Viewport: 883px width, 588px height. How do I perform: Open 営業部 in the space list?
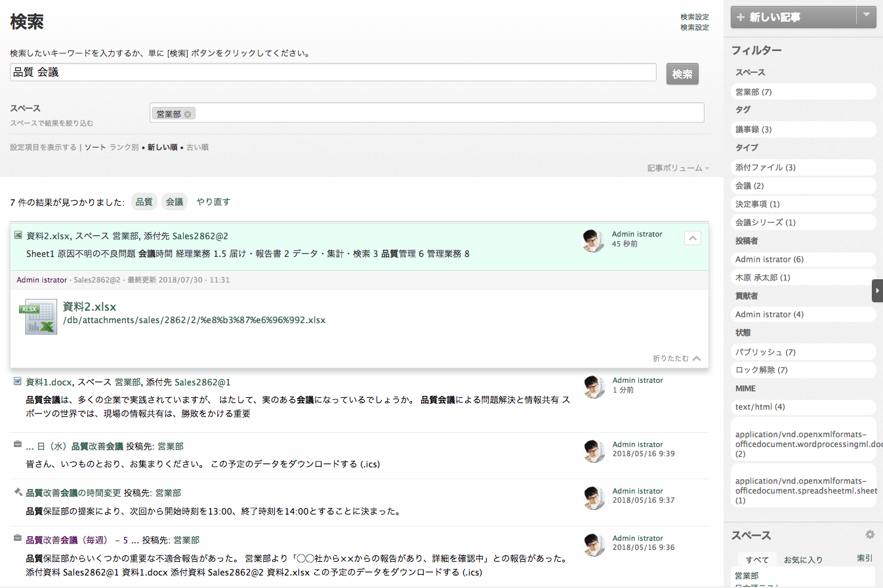[x=747, y=576]
